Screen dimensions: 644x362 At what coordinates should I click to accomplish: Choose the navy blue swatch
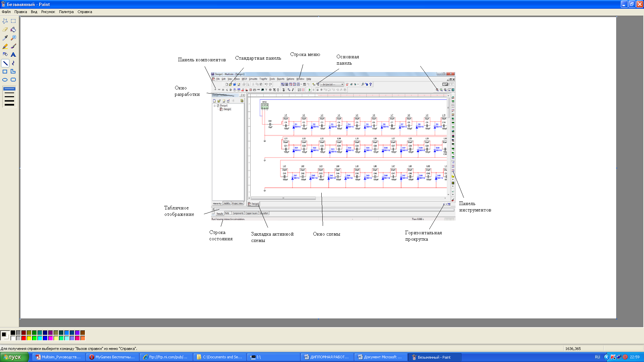click(45, 333)
